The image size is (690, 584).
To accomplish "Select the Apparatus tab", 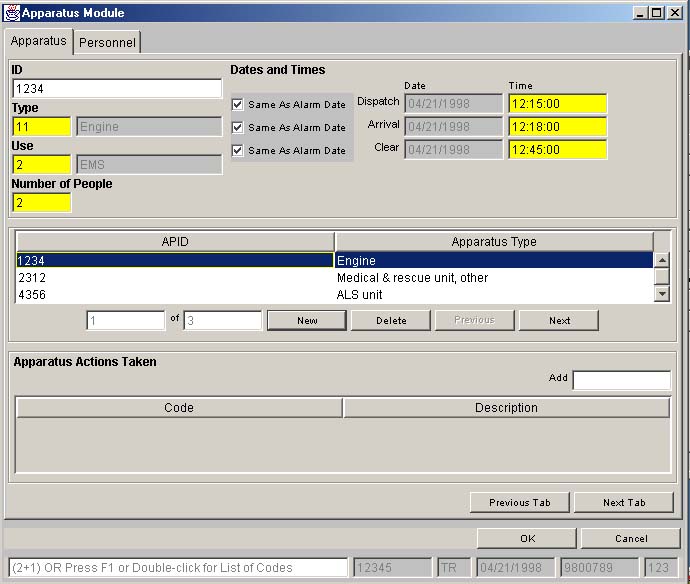I will pos(39,41).
